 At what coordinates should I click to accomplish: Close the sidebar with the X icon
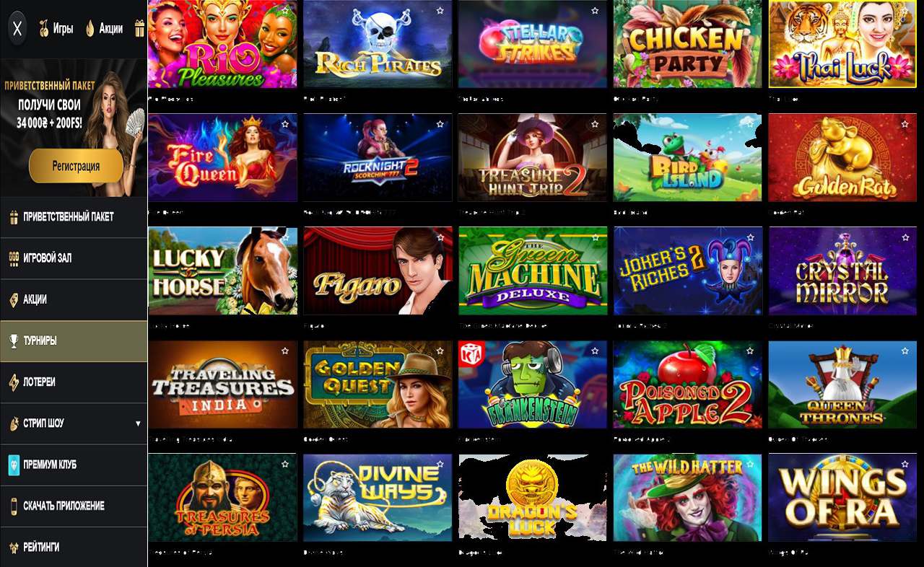(18, 29)
